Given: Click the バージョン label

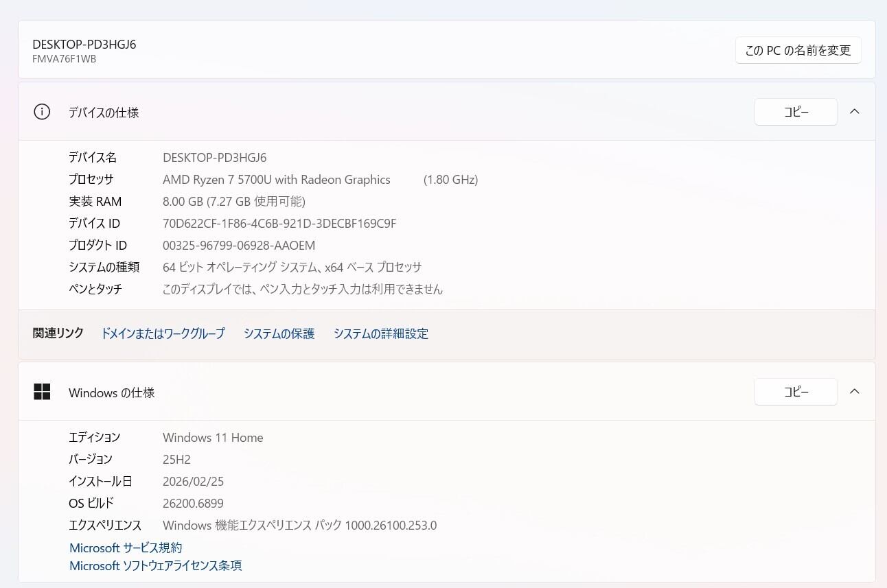Looking at the screenshot, I should click(91, 460).
